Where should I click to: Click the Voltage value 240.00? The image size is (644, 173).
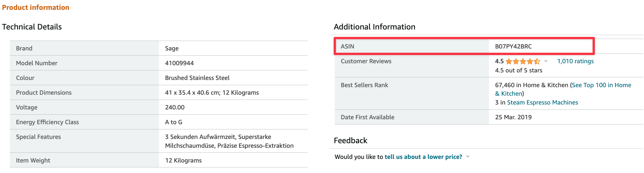click(174, 107)
